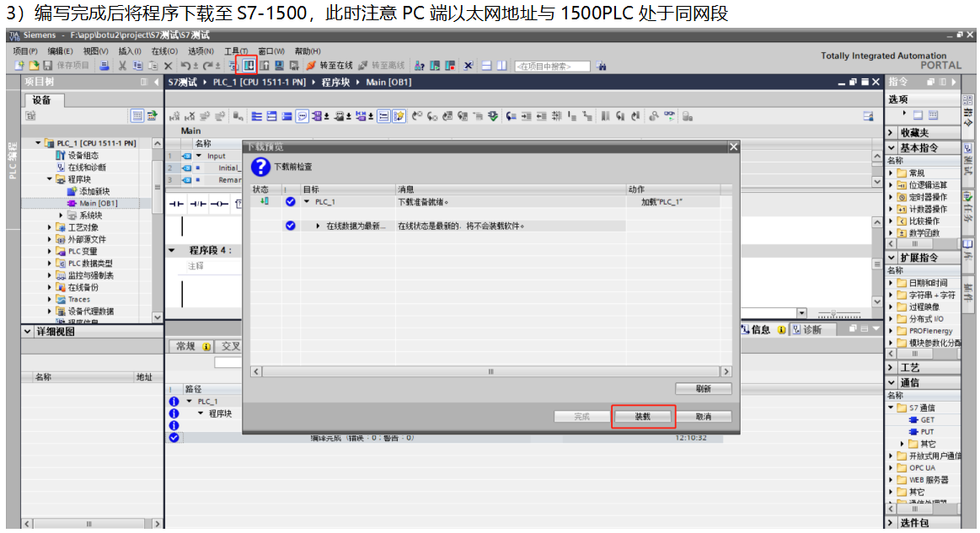Click the 设备组态 device configuration icon
980x533 pixels.
click(61, 155)
